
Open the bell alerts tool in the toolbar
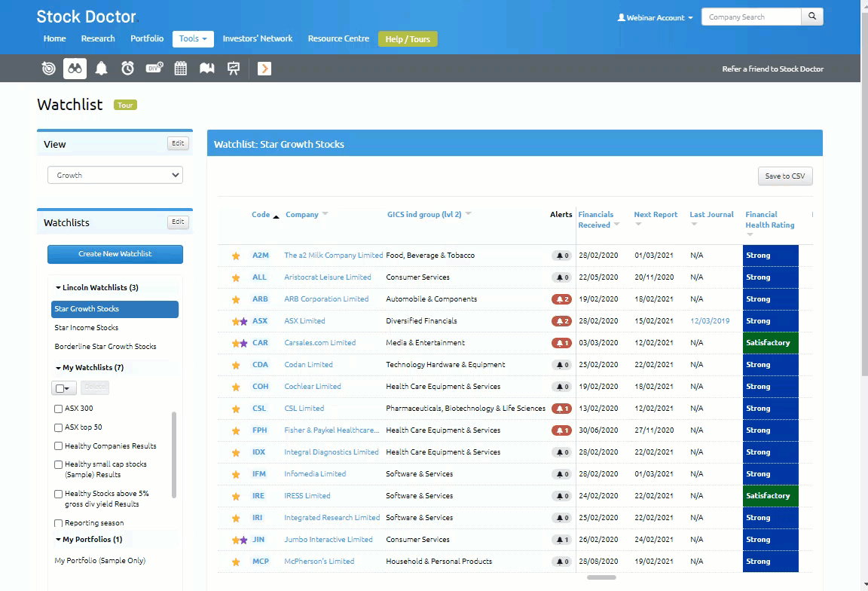pos(101,68)
